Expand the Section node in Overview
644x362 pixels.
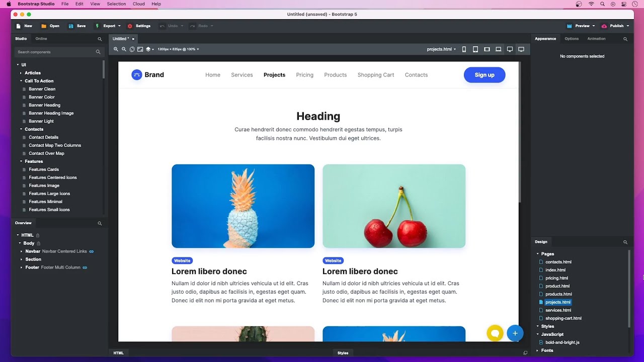click(22, 259)
